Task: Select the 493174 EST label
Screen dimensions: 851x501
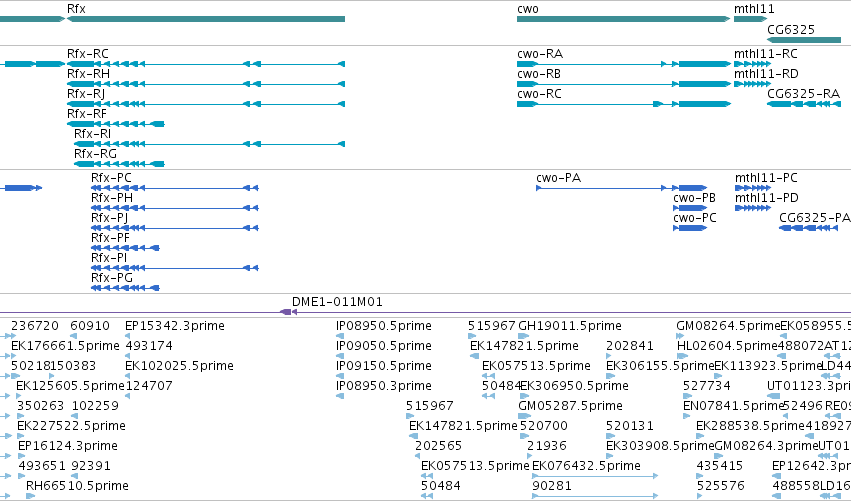Action: [x=149, y=346]
